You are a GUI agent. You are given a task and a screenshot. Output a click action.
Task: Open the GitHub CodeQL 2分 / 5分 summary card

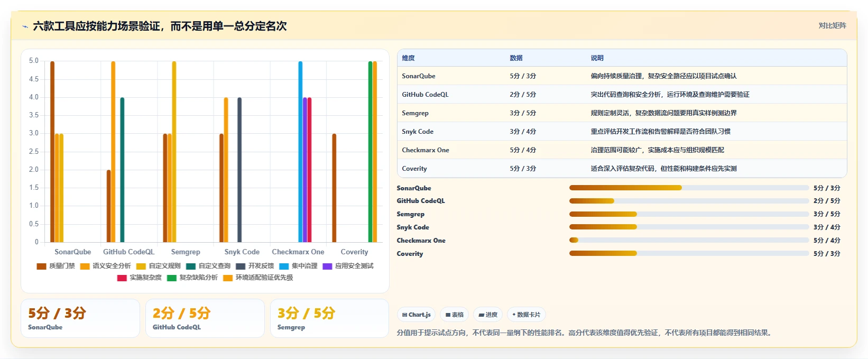click(x=205, y=318)
